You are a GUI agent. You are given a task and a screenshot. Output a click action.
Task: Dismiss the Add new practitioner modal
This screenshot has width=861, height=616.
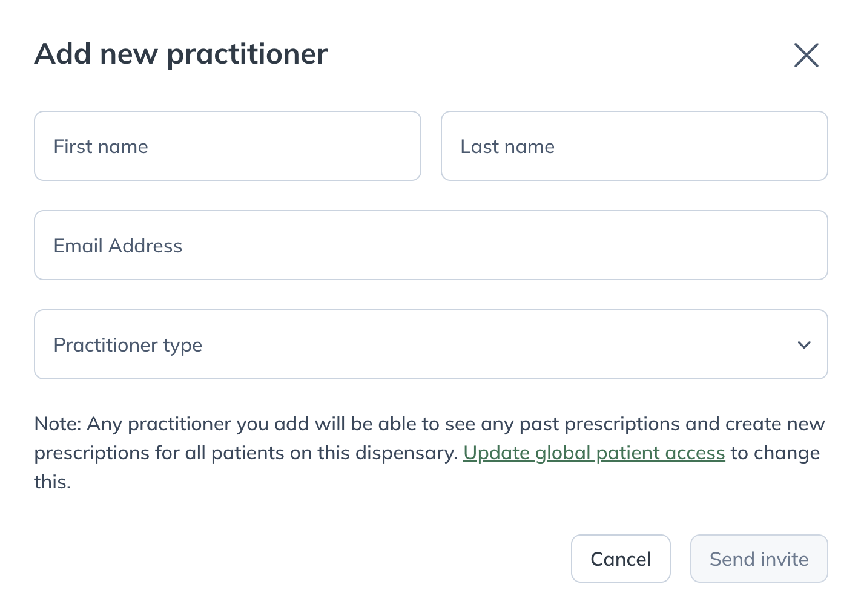pos(806,55)
